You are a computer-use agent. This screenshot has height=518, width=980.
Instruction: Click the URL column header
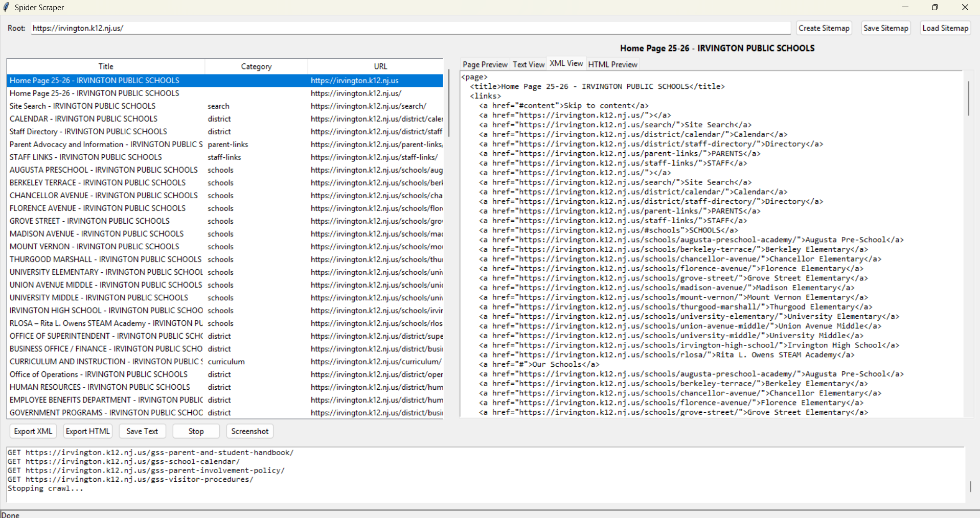380,66
